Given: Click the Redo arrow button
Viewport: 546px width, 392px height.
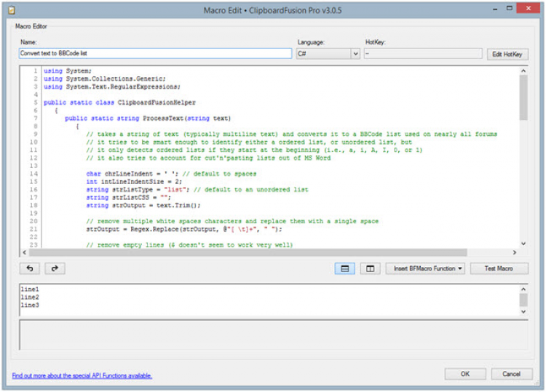Looking at the screenshot, I should coord(55,268).
